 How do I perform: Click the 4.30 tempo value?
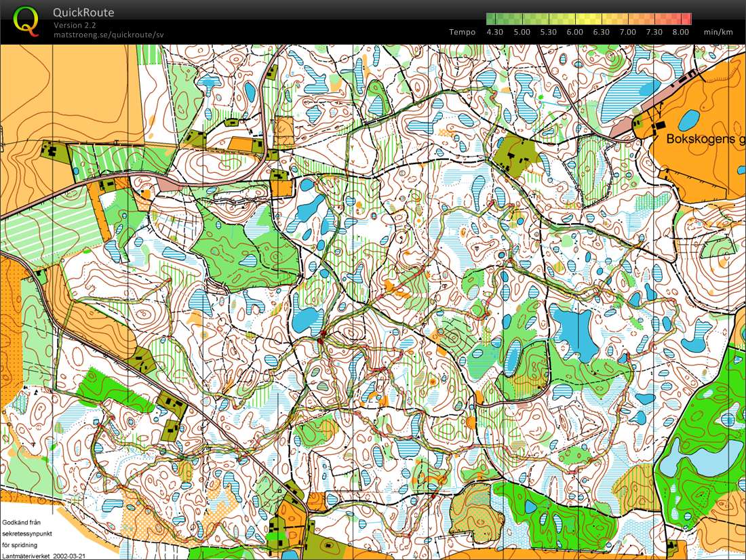(x=495, y=32)
